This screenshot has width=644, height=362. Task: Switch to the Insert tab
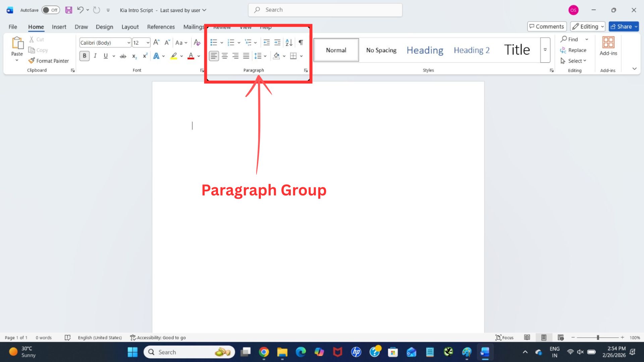click(59, 27)
